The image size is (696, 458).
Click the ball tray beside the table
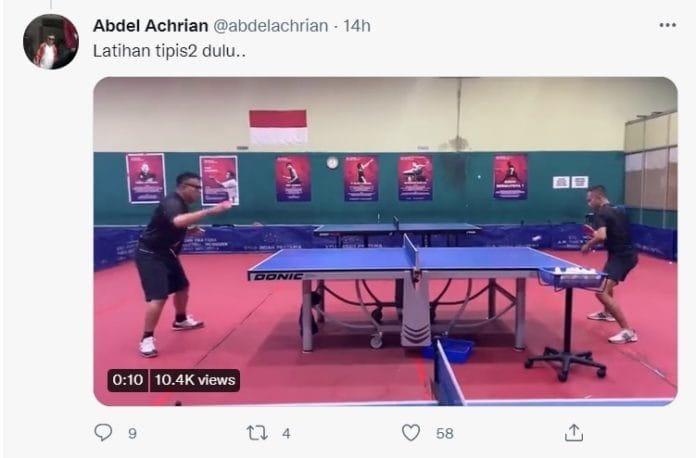(572, 277)
